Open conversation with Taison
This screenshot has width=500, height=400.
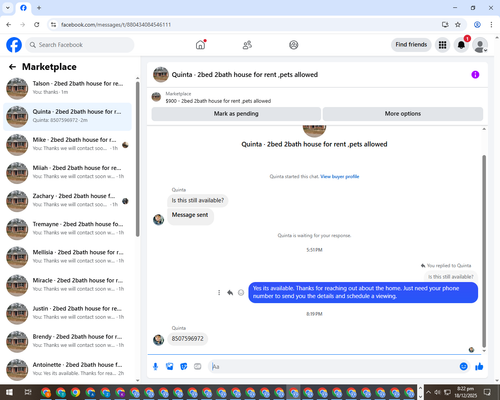[x=67, y=88]
